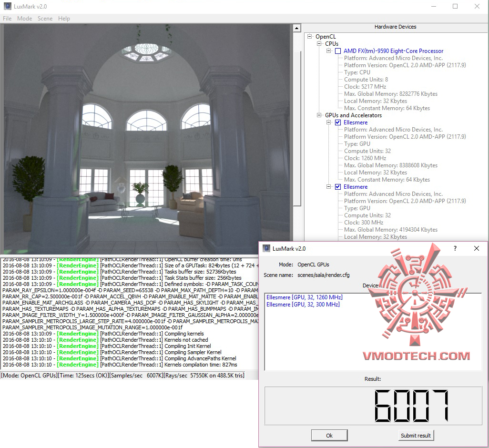Maximize the LuxMark main window
The width and height of the screenshot is (489, 448).
(455, 6)
